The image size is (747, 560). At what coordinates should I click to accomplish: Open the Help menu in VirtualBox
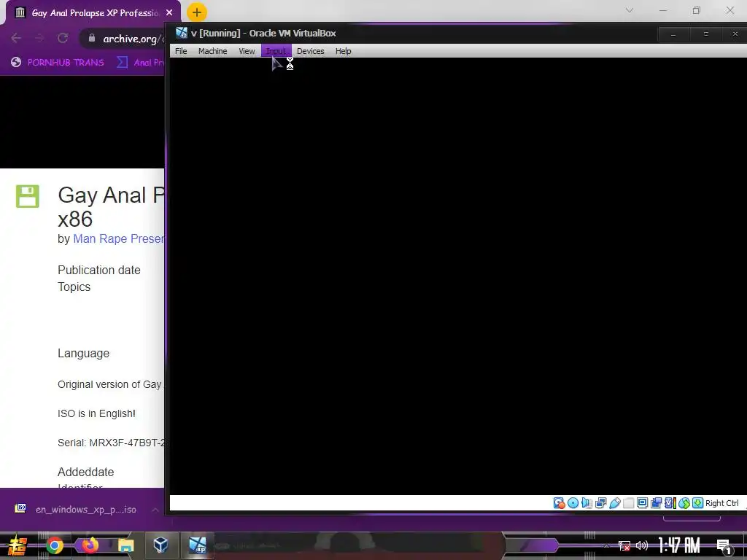click(343, 51)
